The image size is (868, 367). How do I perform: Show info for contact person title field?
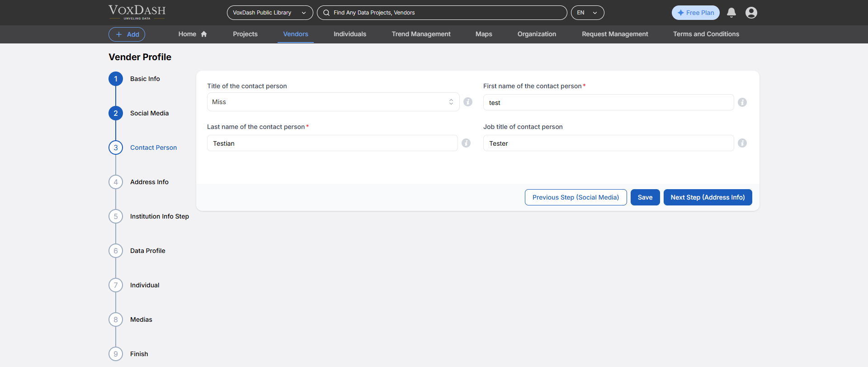click(468, 102)
